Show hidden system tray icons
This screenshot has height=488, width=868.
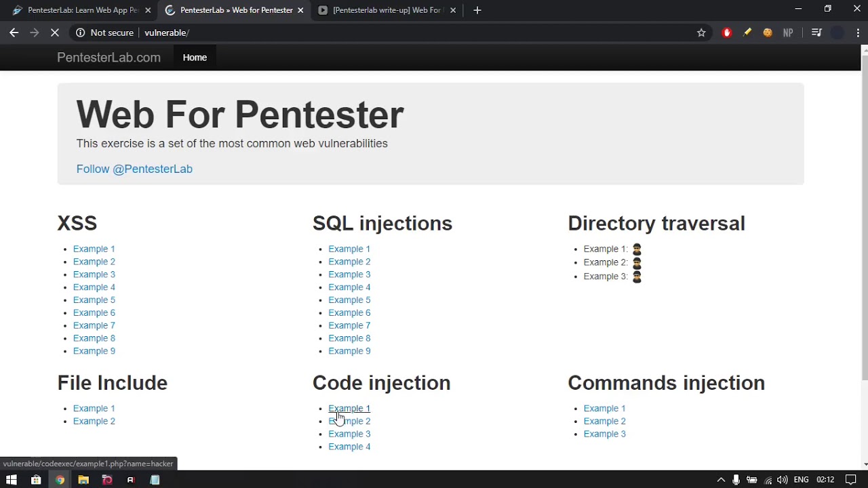coord(721,480)
